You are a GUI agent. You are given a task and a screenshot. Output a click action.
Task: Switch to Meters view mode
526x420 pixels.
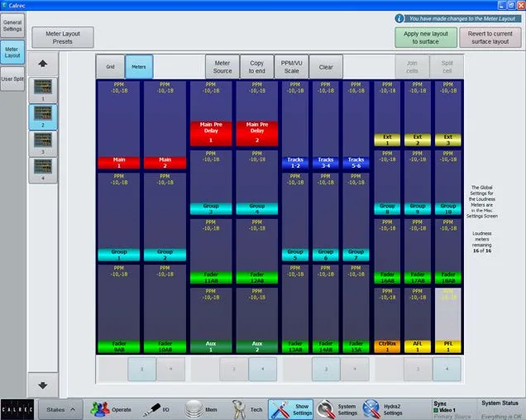click(139, 67)
